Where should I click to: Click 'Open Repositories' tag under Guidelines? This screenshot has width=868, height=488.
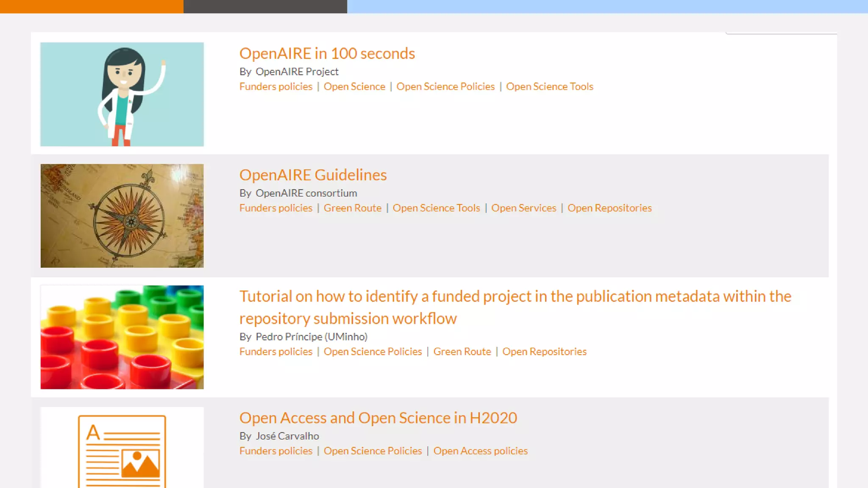[609, 208]
